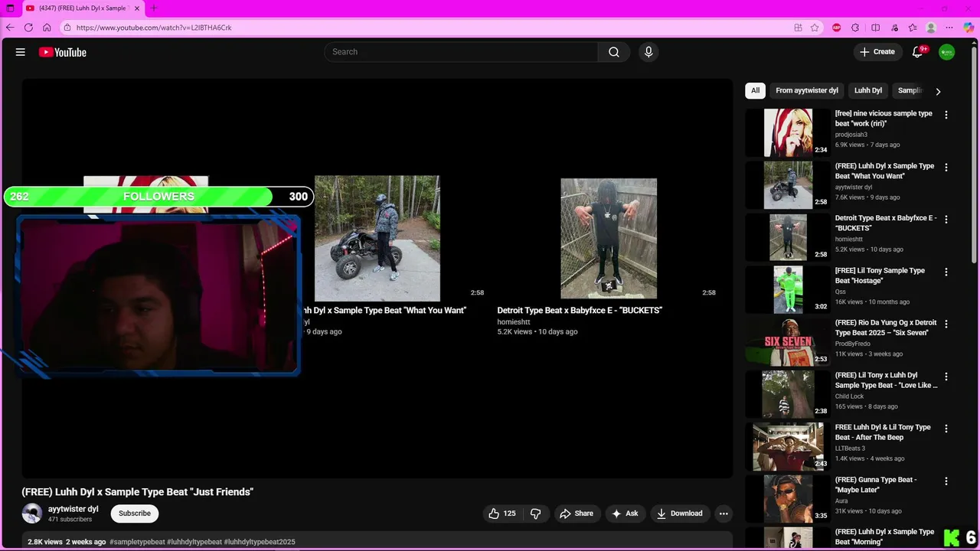The image size is (980, 551).
Task: Go to YouTube home via logo
Action: [63, 52]
